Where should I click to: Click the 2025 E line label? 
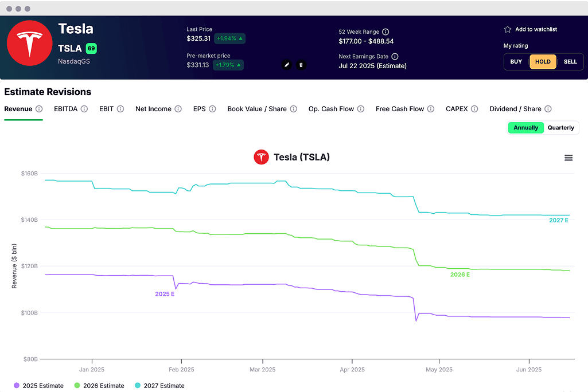tap(165, 294)
